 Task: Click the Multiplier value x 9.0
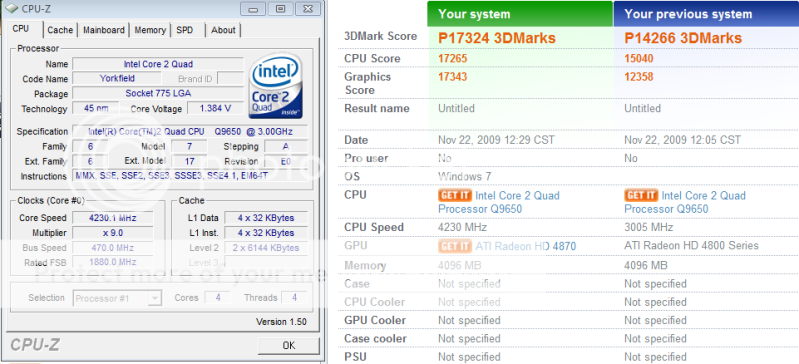tap(113, 232)
